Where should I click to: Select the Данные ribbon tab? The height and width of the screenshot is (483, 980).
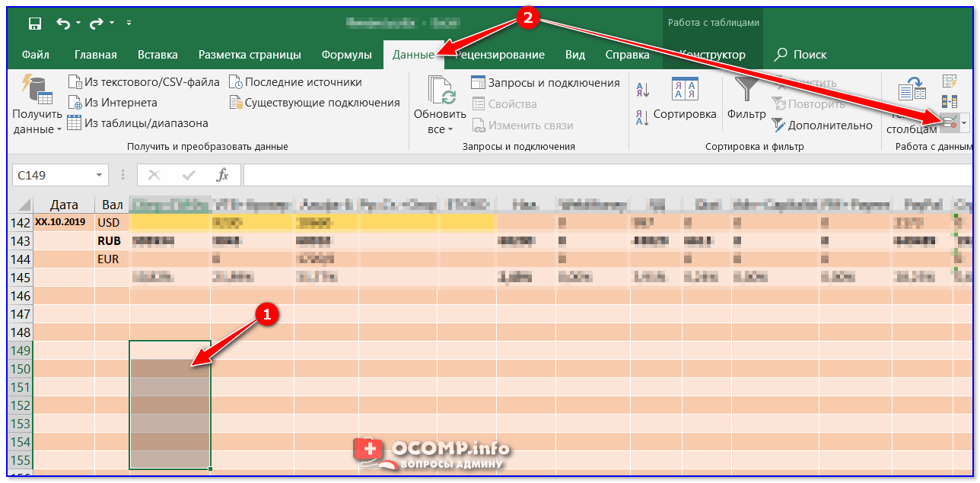413,55
